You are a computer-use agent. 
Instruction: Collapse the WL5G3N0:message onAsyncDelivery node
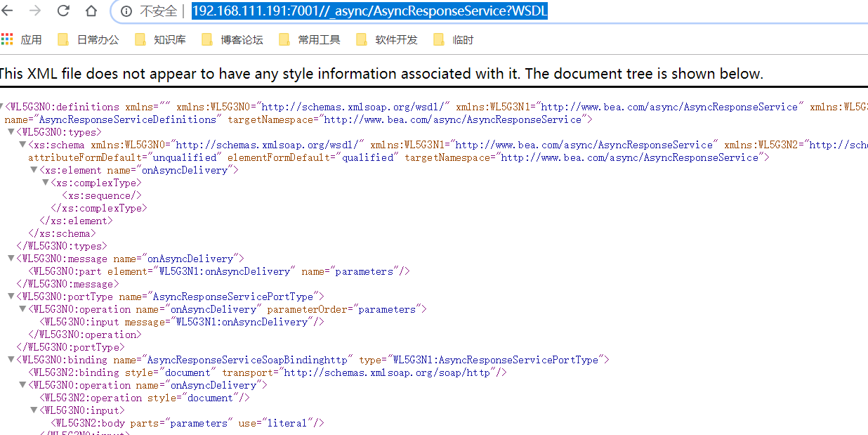click(11, 259)
